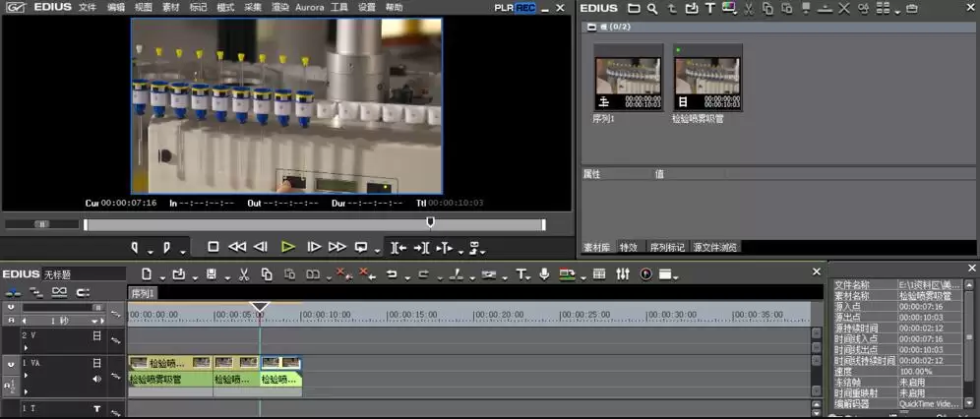This screenshot has width=980, height=419.
Task: Click the title T tool in timeline toolbar
Action: pyautogui.click(x=520, y=274)
